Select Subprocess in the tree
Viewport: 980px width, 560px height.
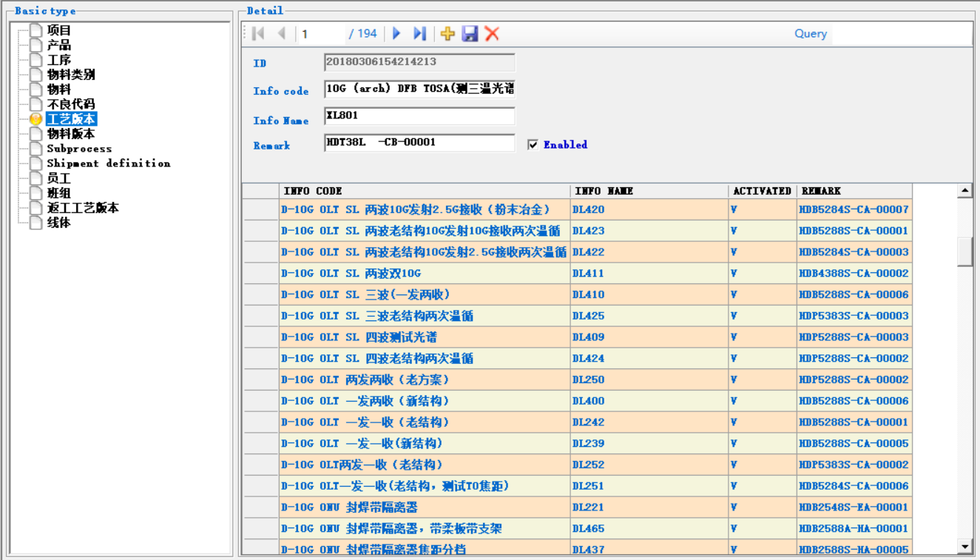click(x=79, y=149)
